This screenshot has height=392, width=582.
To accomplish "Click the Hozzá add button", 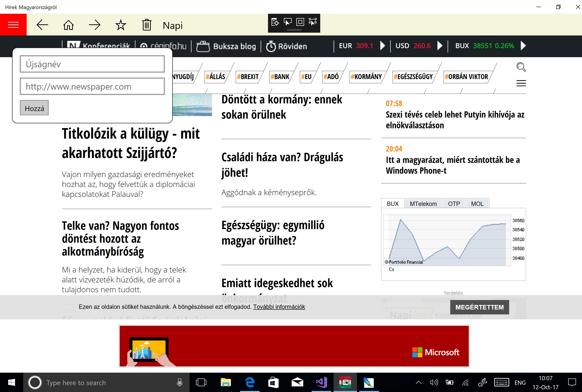I will click(34, 108).
